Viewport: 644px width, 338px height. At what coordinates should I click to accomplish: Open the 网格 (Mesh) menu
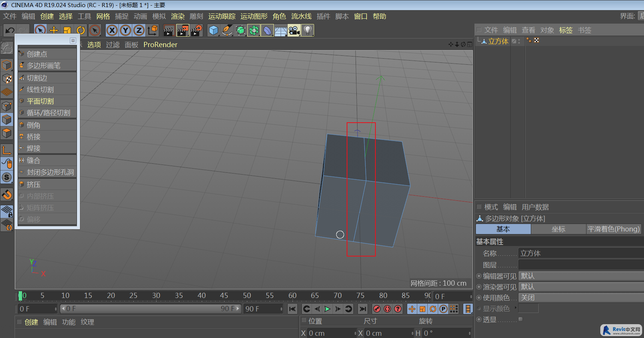point(103,16)
